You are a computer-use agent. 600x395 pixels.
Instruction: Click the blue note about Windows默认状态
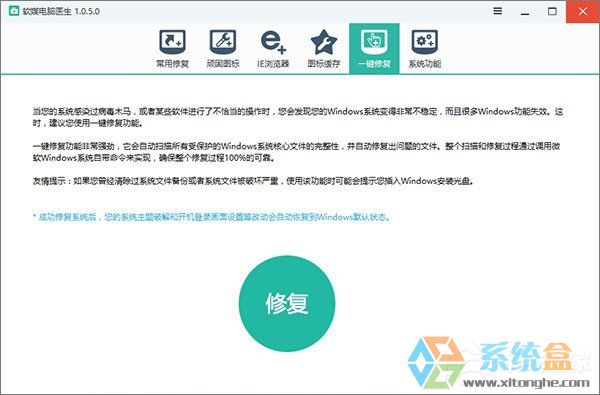212,217
